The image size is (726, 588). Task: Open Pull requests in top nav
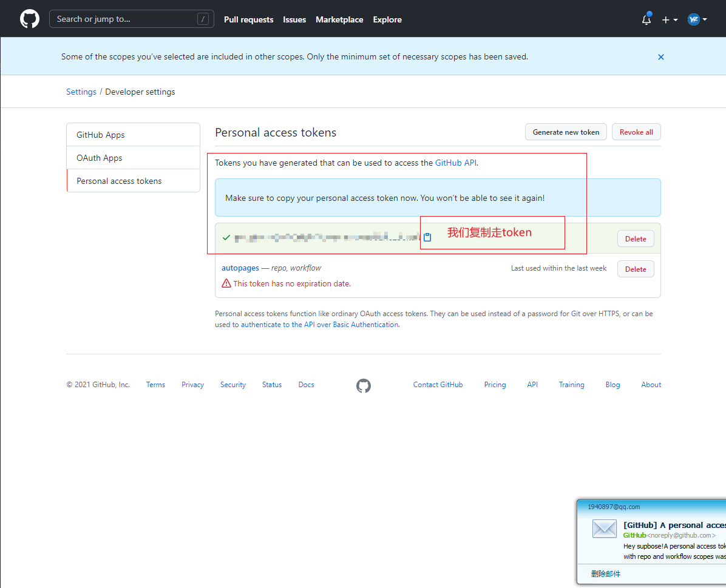[249, 19]
